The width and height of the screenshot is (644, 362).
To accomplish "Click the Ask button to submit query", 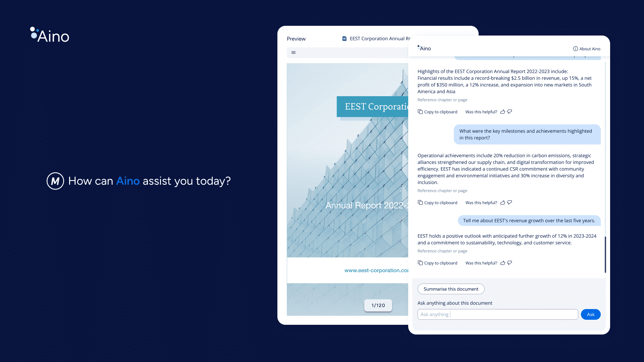I will 590,314.
